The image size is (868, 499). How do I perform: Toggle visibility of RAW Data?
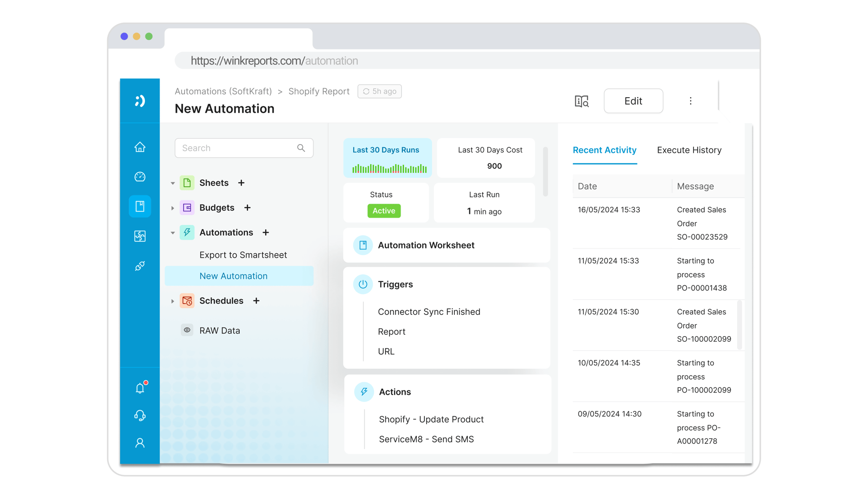coord(187,330)
